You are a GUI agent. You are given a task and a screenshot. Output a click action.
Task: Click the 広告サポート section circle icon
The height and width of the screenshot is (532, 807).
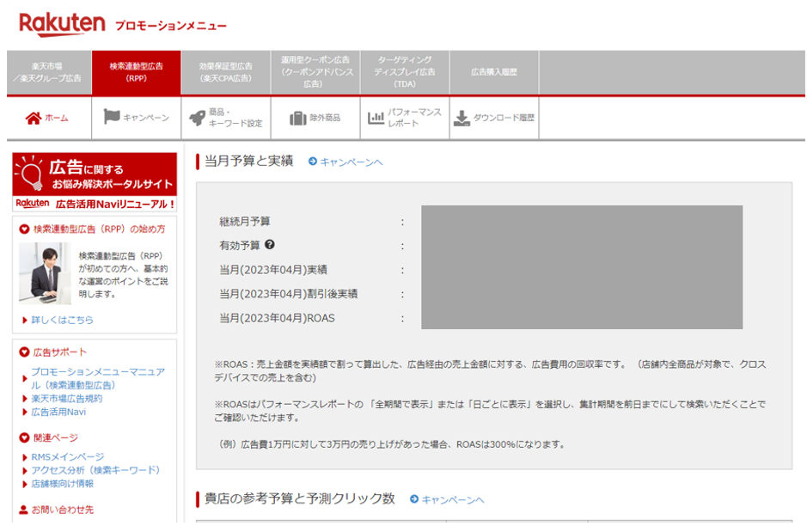(24, 352)
